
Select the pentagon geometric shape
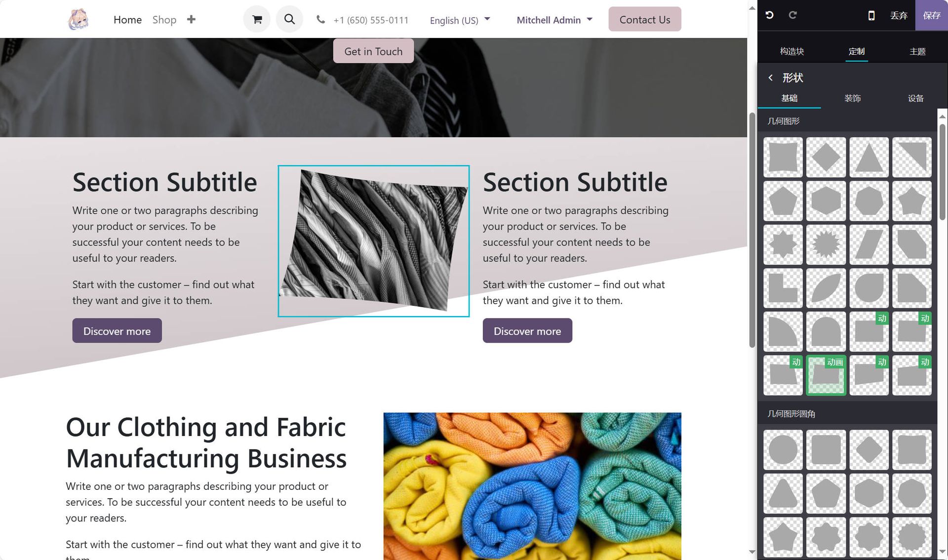pos(783,201)
